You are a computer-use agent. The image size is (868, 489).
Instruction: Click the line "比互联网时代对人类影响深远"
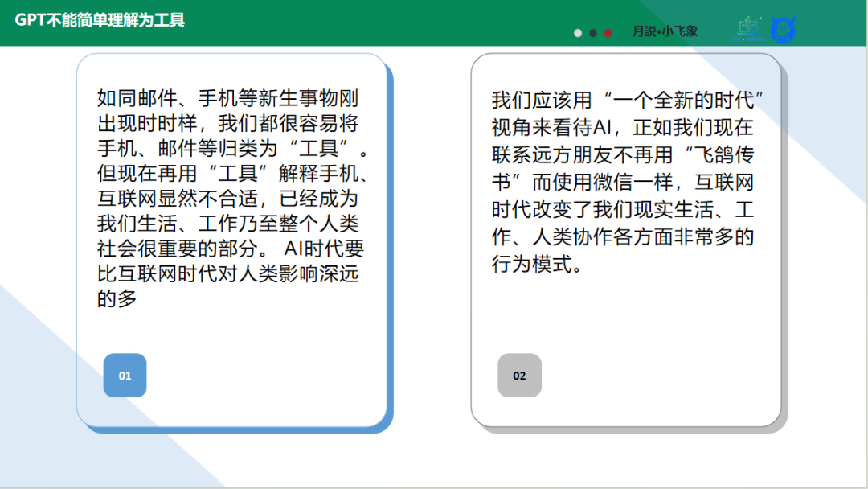point(228,273)
